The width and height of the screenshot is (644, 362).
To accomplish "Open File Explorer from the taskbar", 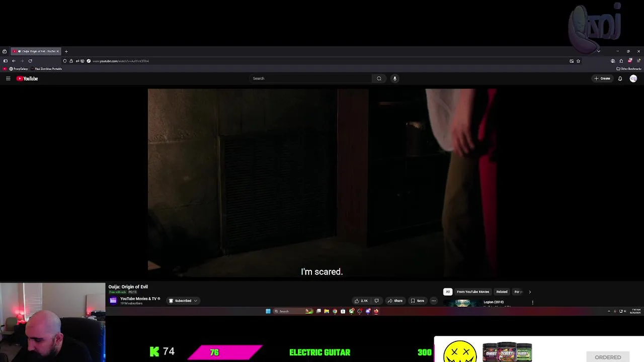I will click(327, 311).
